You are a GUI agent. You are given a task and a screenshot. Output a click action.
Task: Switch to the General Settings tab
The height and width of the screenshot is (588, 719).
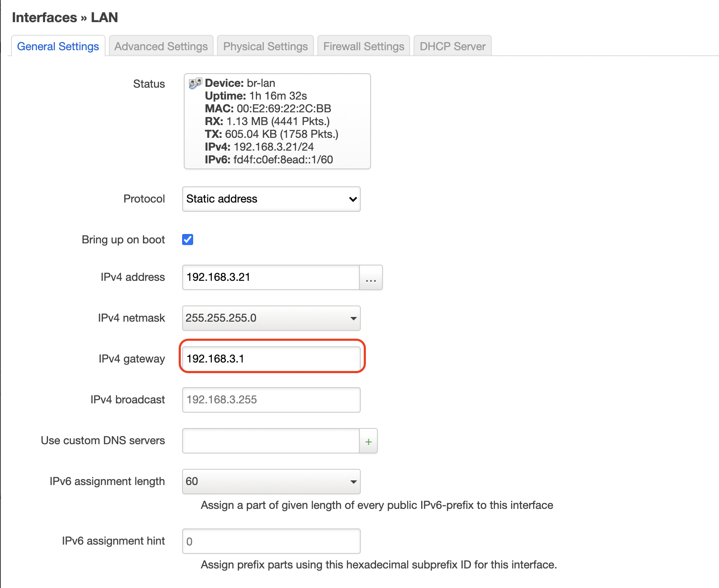pyautogui.click(x=58, y=46)
